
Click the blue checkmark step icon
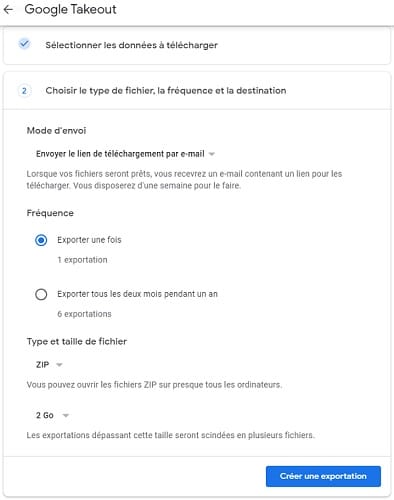coord(24,44)
